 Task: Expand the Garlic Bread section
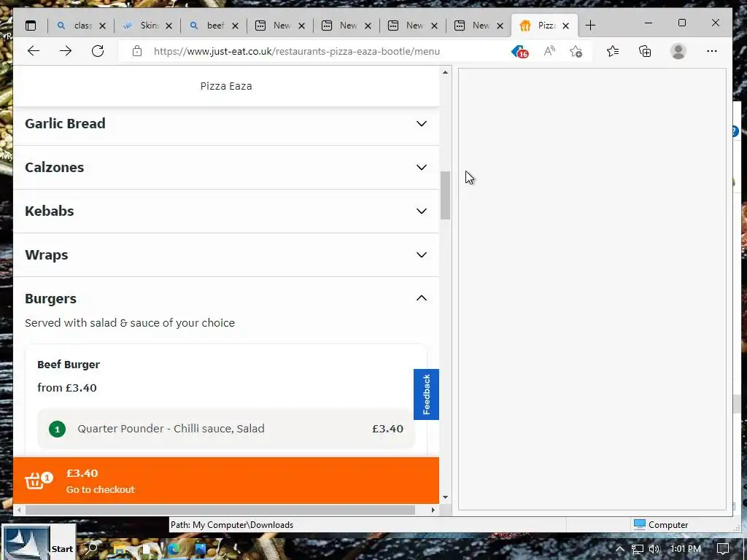pyautogui.click(x=226, y=124)
